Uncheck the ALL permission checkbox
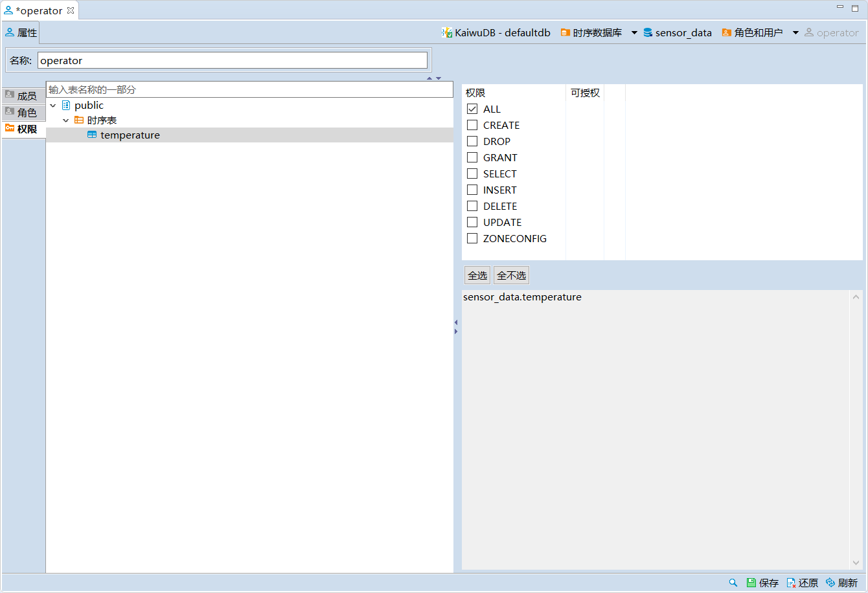The image size is (868, 593). (472, 109)
